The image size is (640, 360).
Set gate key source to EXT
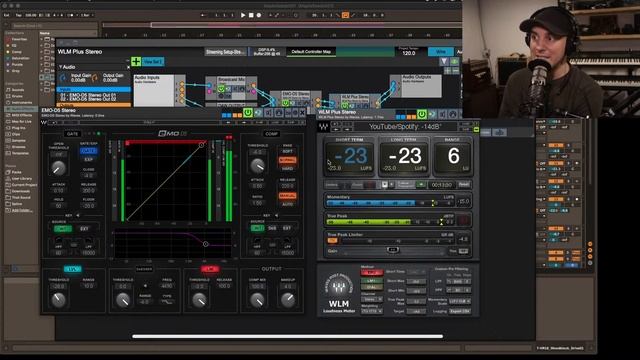(x=84, y=229)
